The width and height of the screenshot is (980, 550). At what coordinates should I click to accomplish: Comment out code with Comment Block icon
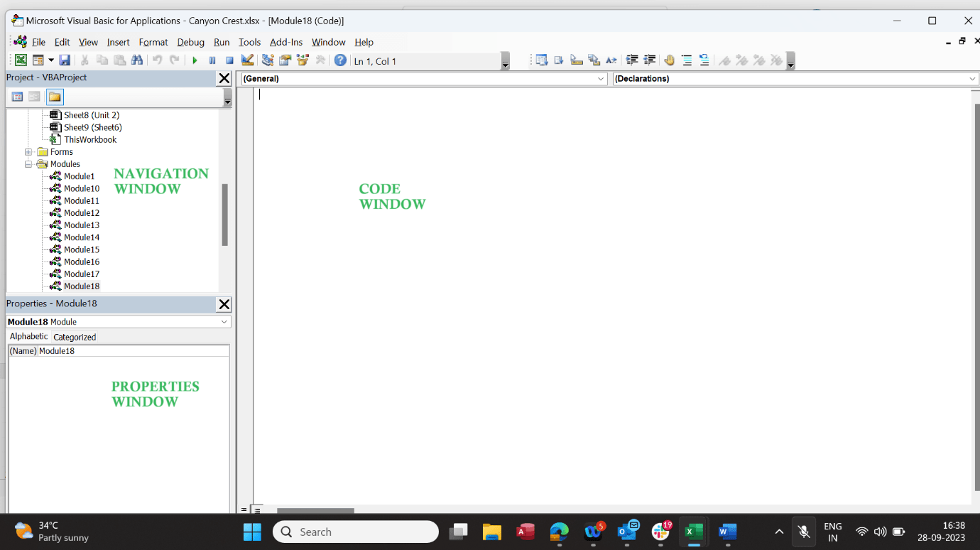pos(686,60)
